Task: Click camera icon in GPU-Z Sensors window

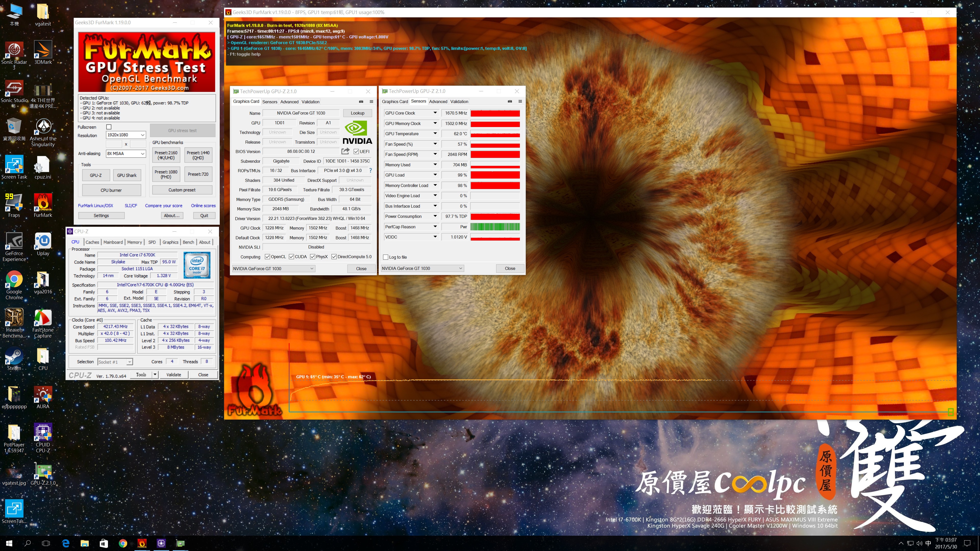Action: (x=510, y=101)
